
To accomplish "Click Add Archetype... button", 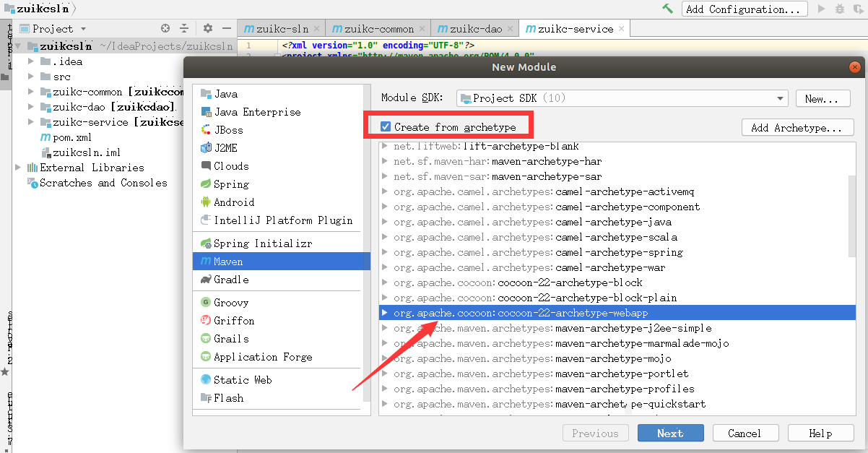I will pyautogui.click(x=797, y=128).
